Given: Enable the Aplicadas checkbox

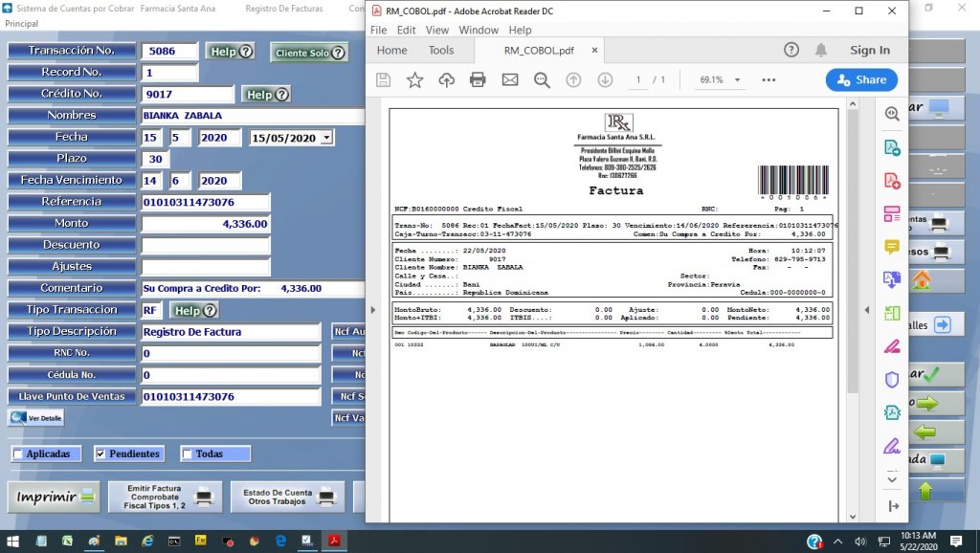Looking at the screenshot, I should [18, 454].
